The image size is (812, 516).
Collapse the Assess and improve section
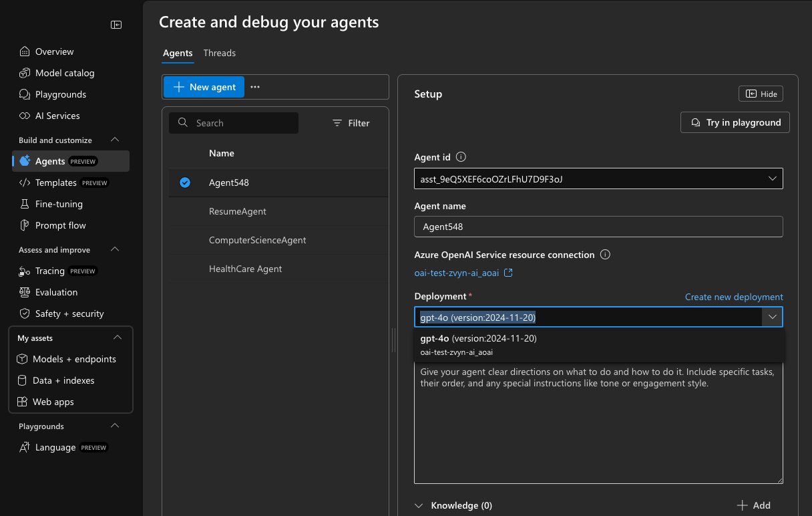(115, 249)
